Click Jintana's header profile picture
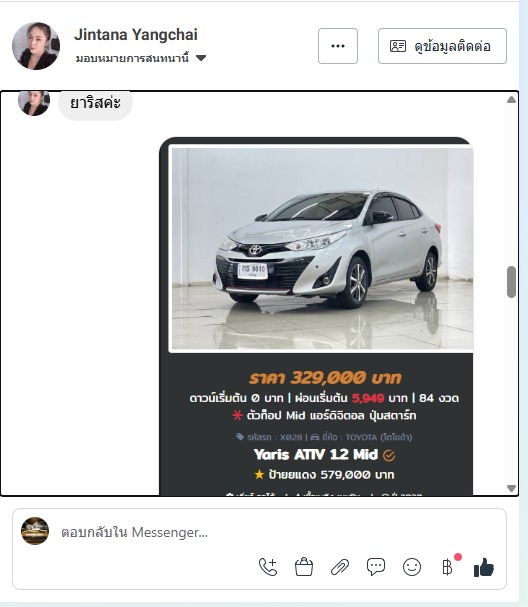Image resolution: width=528 pixels, height=607 pixels. pyautogui.click(x=36, y=46)
